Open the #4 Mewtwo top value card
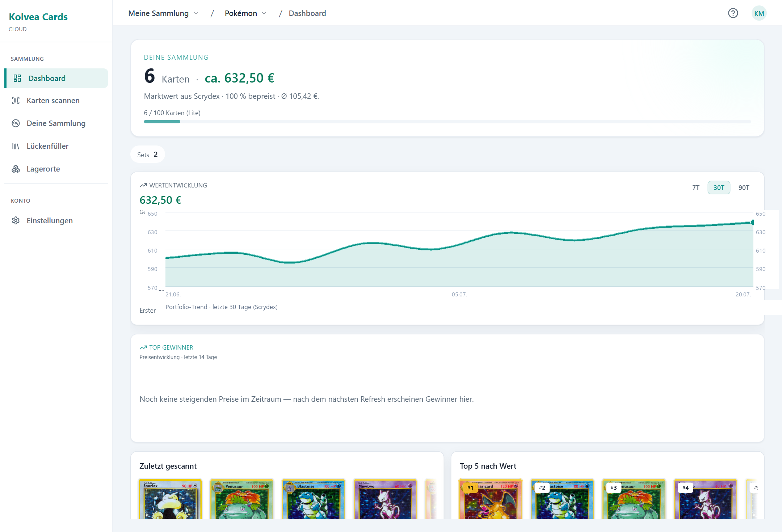Image resolution: width=782 pixels, height=532 pixels. 706,499
